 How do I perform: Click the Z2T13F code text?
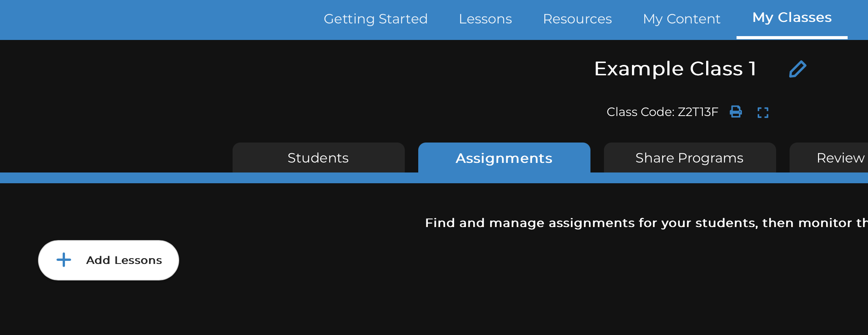tap(698, 112)
